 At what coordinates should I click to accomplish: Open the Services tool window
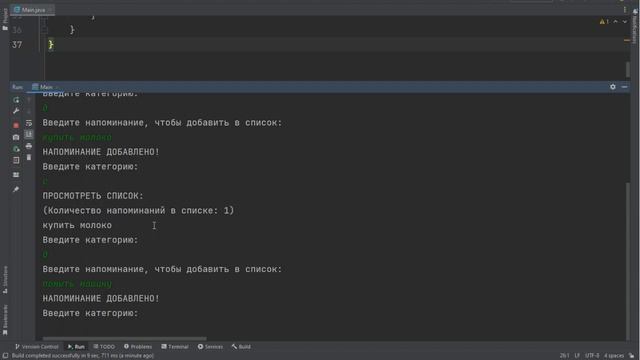[x=210, y=347]
